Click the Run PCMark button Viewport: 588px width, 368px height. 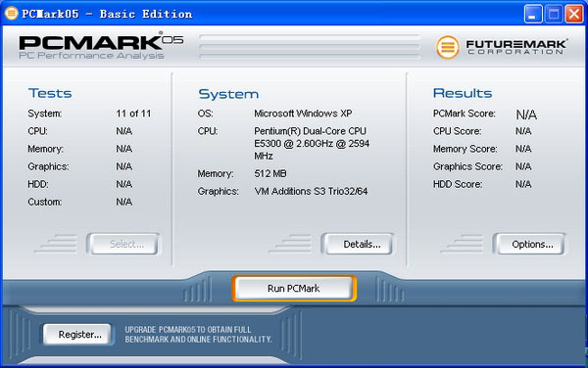coord(294,289)
